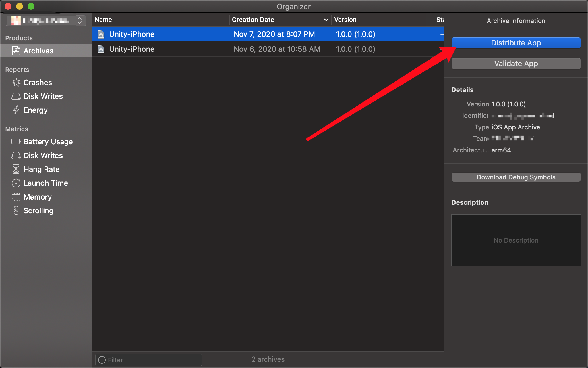Image resolution: width=588 pixels, height=368 pixels.
Task: Open the product selector popup at top of sidebar
Action: click(x=46, y=20)
